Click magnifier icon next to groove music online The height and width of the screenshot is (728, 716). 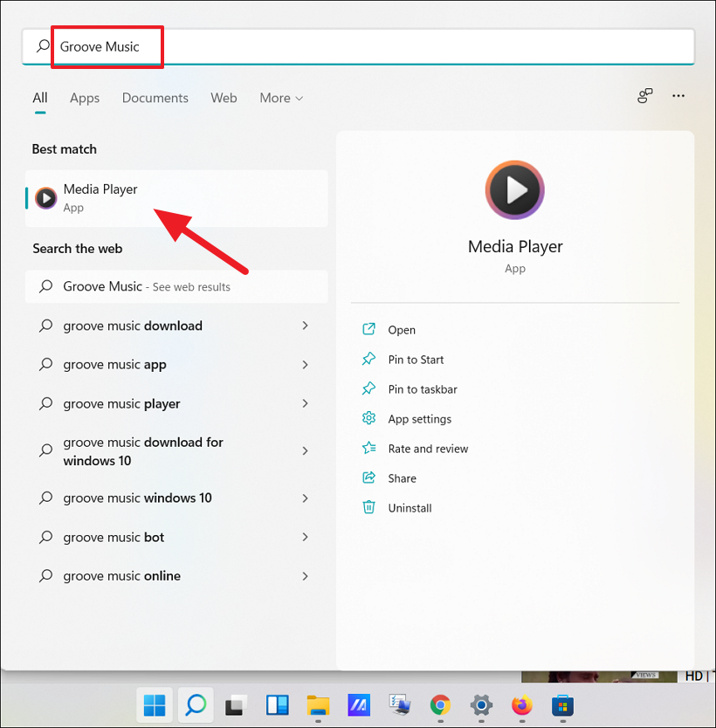[x=45, y=576]
